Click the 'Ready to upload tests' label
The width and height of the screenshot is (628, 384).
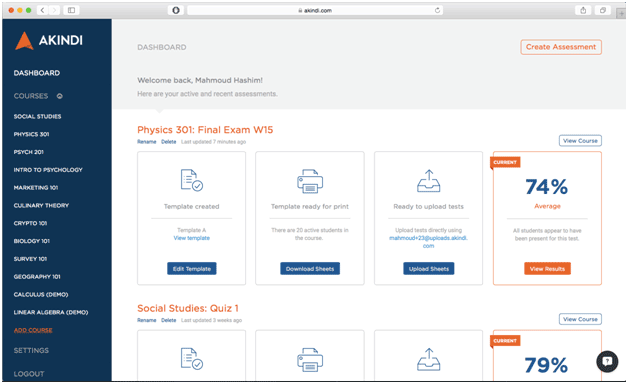(x=429, y=207)
